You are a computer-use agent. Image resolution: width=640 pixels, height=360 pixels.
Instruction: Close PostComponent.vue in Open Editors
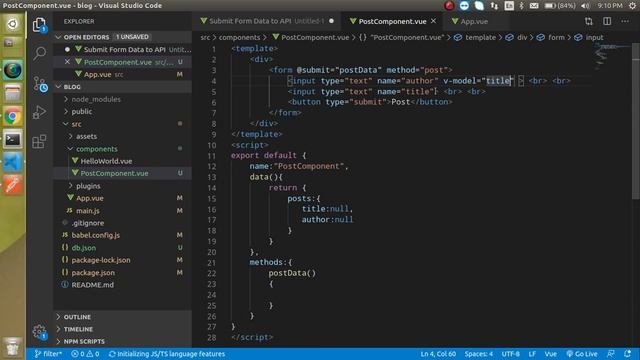tap(67, 62)
